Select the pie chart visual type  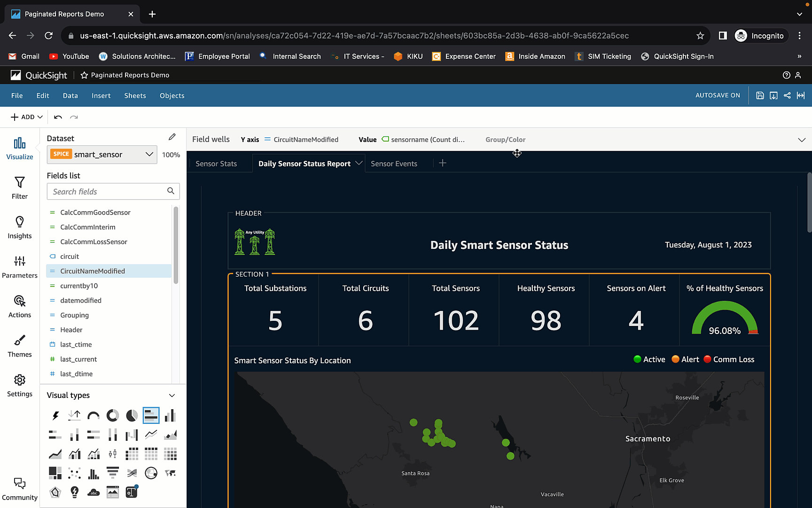coord(132,415)
